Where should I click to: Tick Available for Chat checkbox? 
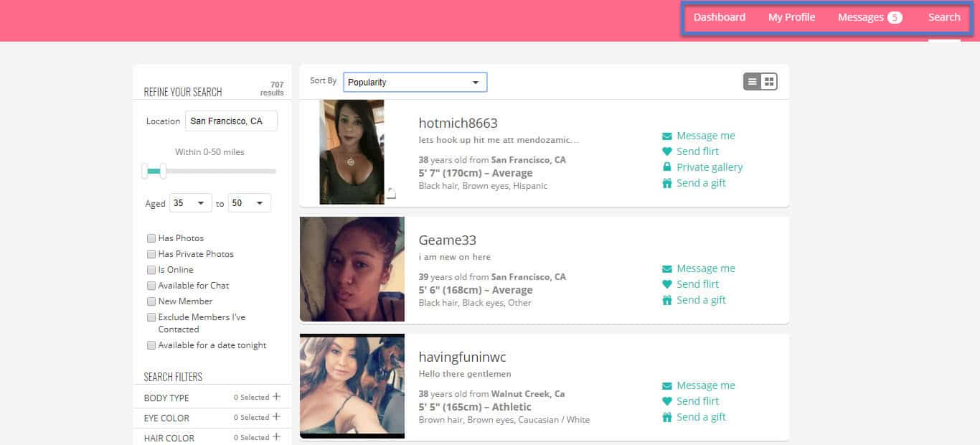(151, 286)
